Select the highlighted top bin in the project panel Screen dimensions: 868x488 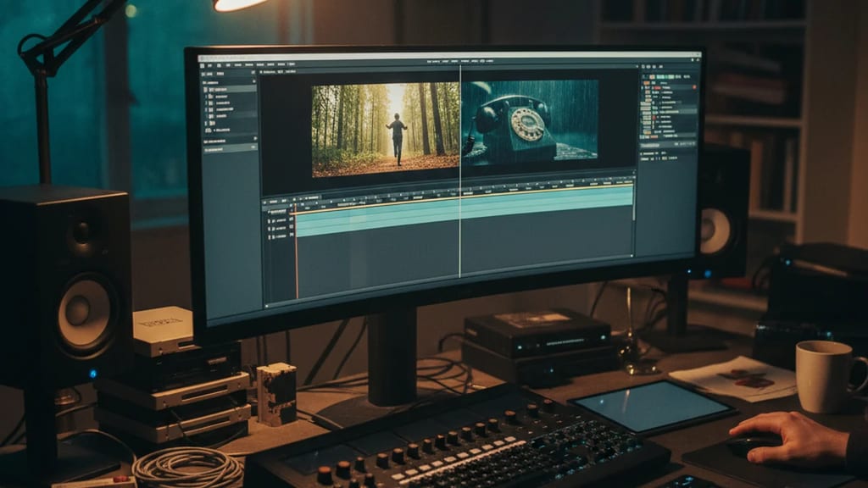click(230, 89)
